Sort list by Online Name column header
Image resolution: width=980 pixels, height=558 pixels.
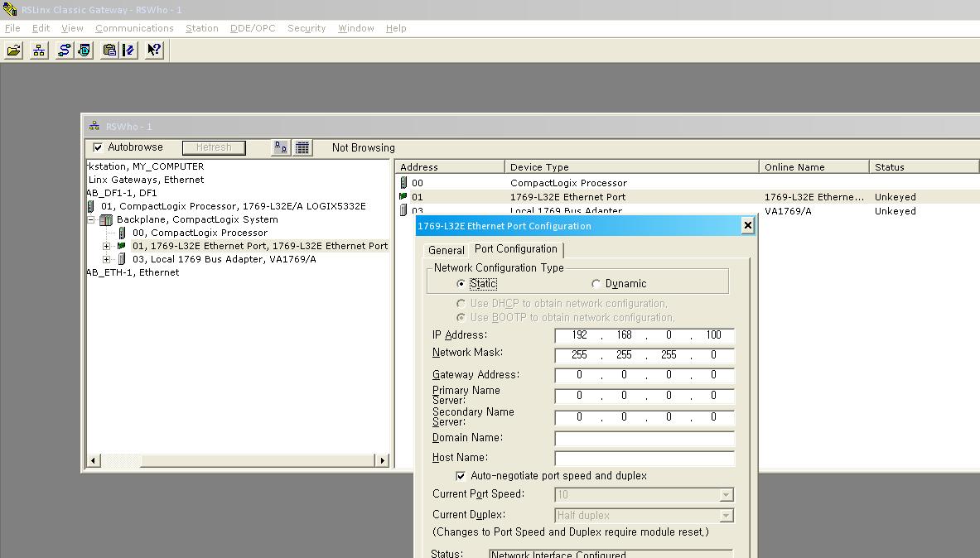coord(814,167)
